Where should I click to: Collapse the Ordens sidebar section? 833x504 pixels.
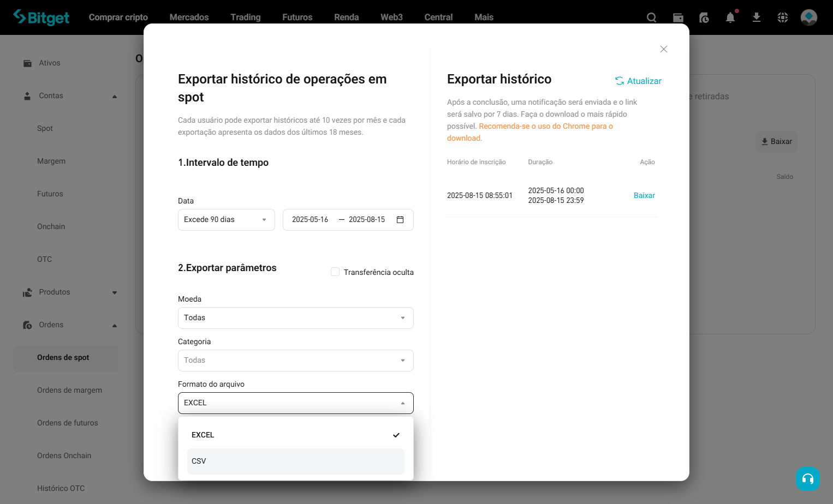(x=115, y=326)
